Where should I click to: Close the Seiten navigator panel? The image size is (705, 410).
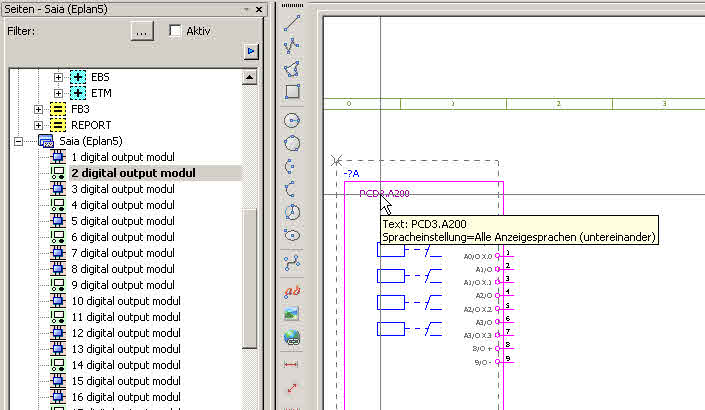tap(259, 9)
